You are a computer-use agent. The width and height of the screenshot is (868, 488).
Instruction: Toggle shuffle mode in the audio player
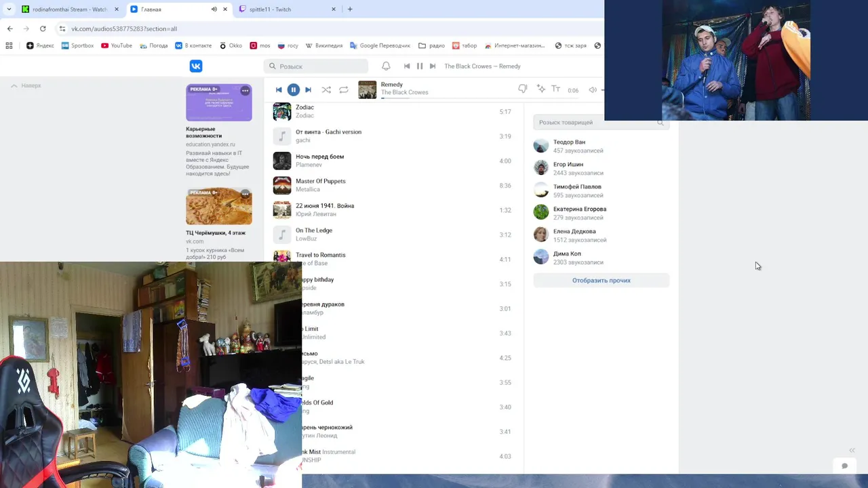pos(326,89)
